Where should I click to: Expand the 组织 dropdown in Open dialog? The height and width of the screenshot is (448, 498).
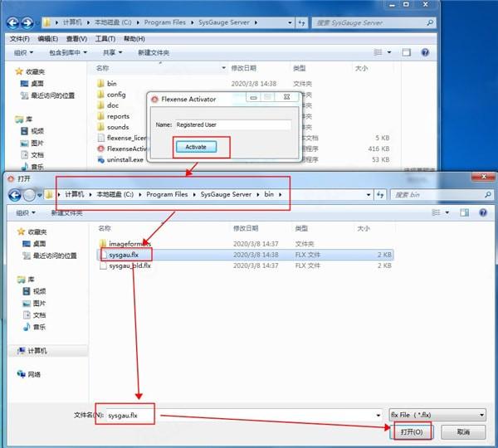pyautogui.click(x=26, y=212)
